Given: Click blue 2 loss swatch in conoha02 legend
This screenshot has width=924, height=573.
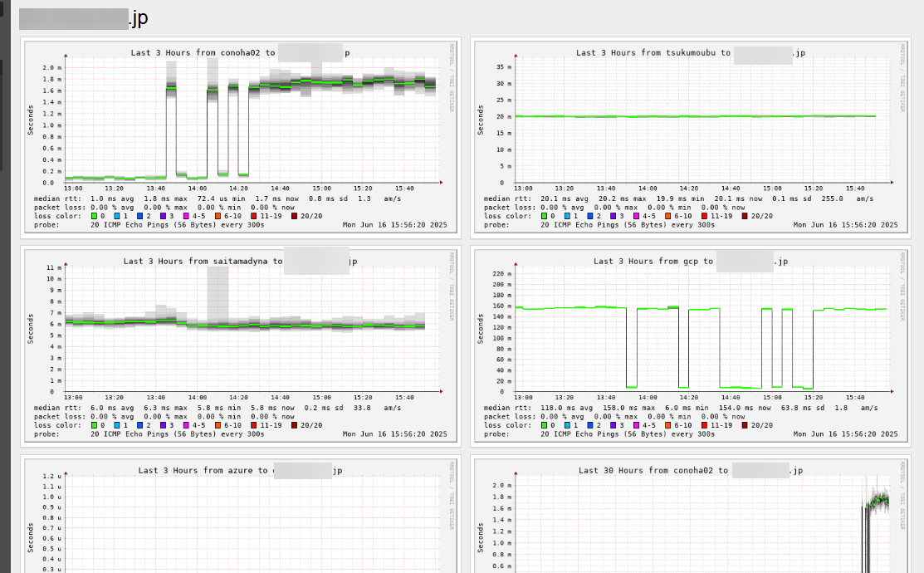Looking at the screenshot, I should [140, 216].
